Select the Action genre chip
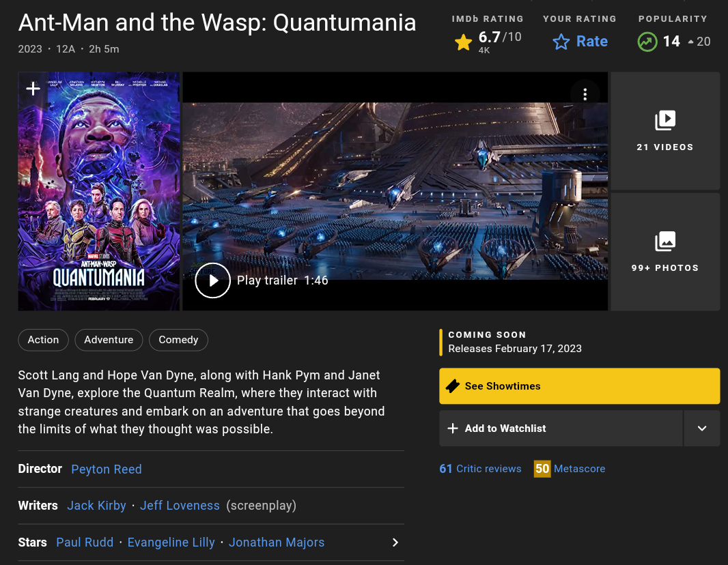Image resolution: width=728 pixels, height=565 pixels. (43, 340)
